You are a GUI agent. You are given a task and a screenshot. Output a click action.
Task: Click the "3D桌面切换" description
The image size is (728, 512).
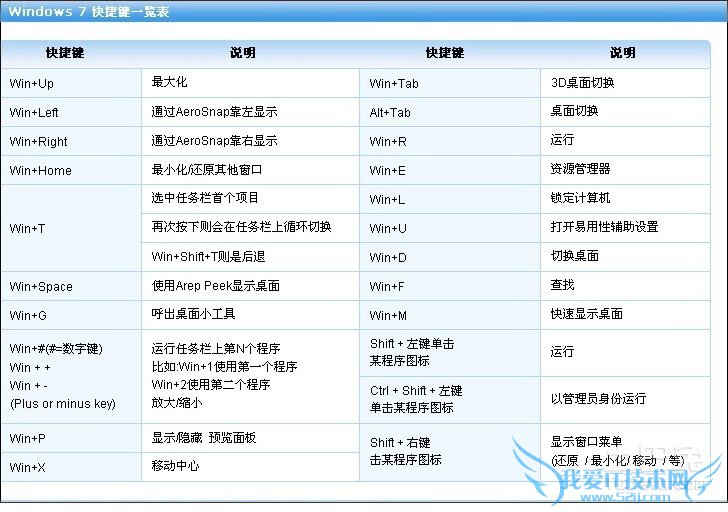582,83
